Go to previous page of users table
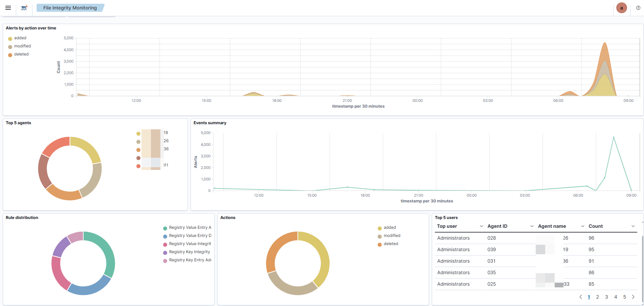Viewport: 644px width, 306px height. [581, 297]
